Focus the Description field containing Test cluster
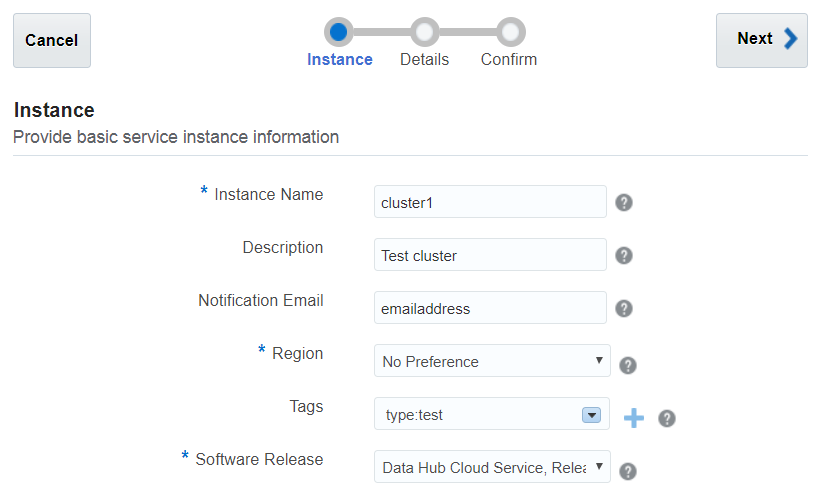Image resolution: width=823 pixels, height=500 pixels. (x=490, y=255)
